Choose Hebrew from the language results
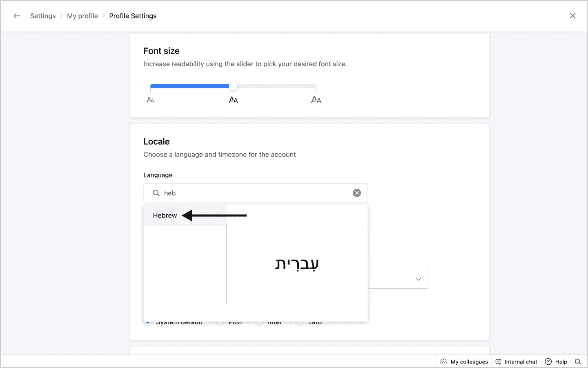588x368 pixels. click(165, 215)
